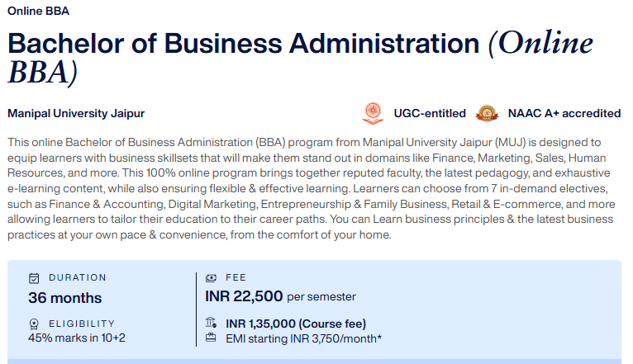Click the program description paragraph
Viewport: 633px width, 364px height.
pos(312,188)
